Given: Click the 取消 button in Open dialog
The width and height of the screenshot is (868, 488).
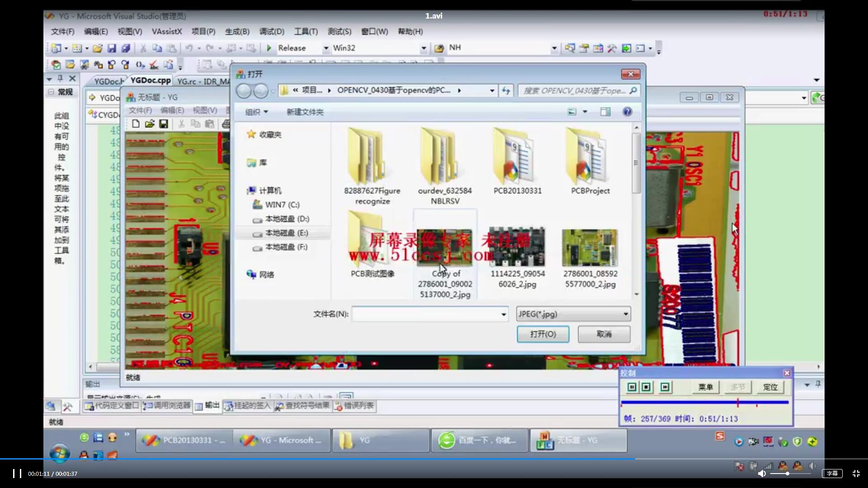Looking at the screenshot, I should coord(604,334).
